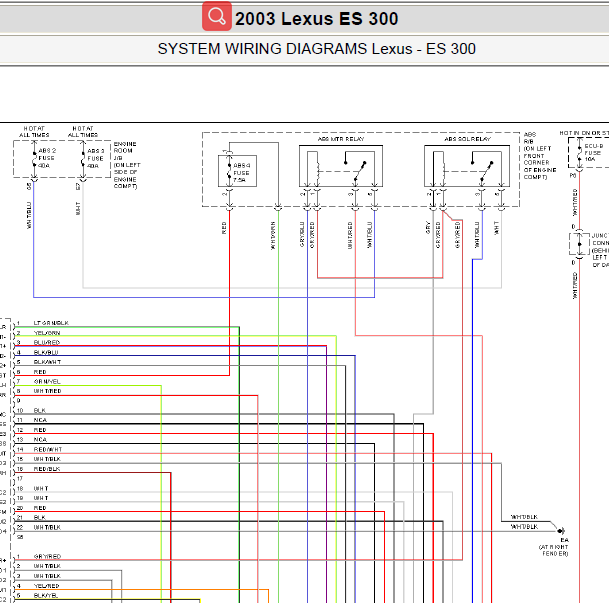Screen dimensions: 609x603
Task: Click pin 18 "WHT" wire label
Action: click(x=41, y=488)
